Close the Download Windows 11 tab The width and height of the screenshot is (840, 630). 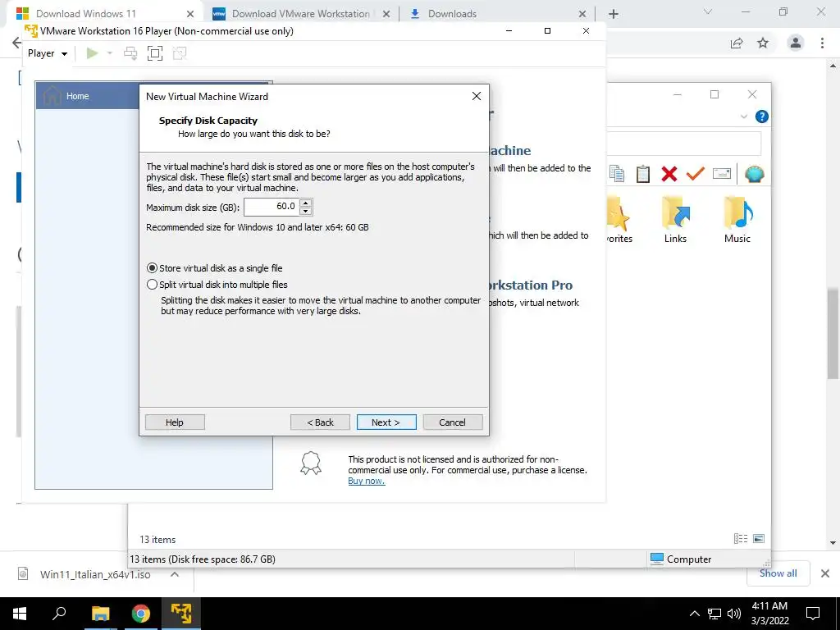[190, 14]
